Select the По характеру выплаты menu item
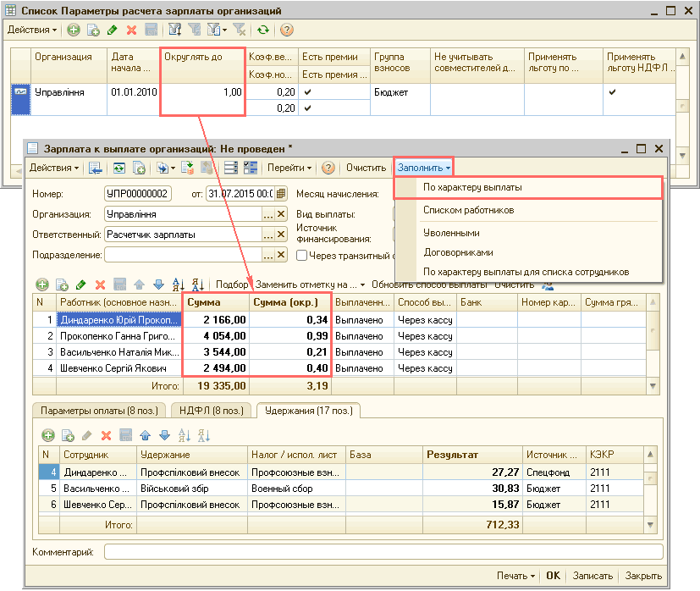700x591 pixels. coord(473,187)
